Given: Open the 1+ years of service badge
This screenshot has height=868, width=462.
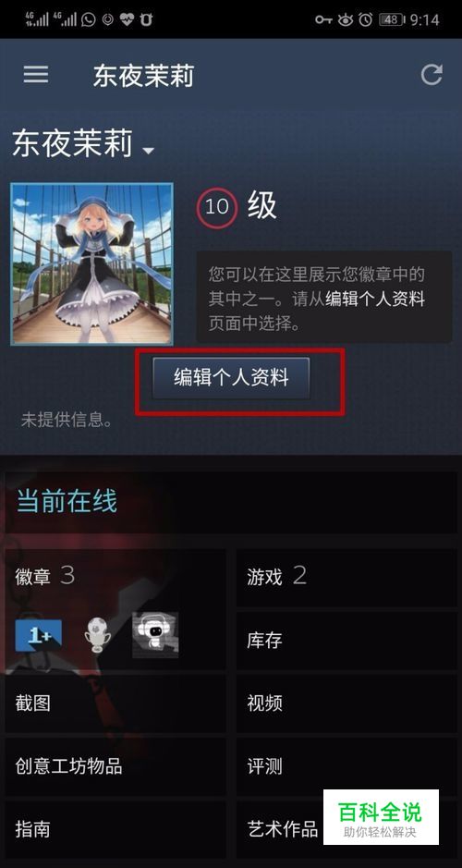Looking at the screenshot, I should pos(38,635).
